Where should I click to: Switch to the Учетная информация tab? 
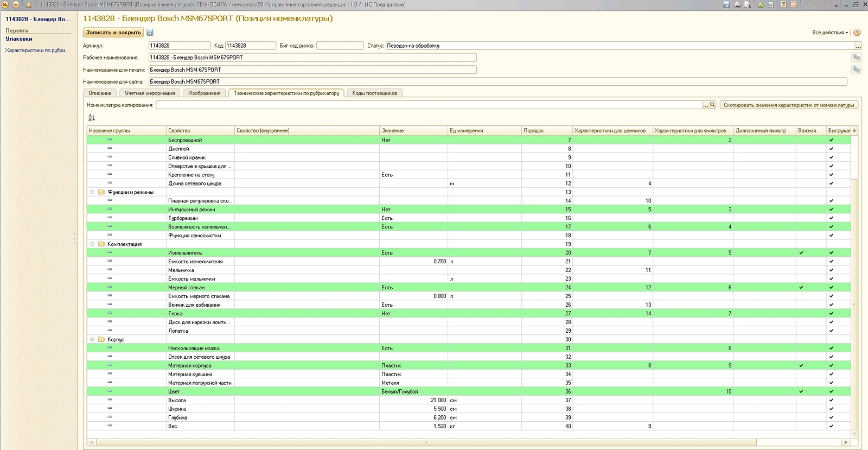tap(150, 93)
